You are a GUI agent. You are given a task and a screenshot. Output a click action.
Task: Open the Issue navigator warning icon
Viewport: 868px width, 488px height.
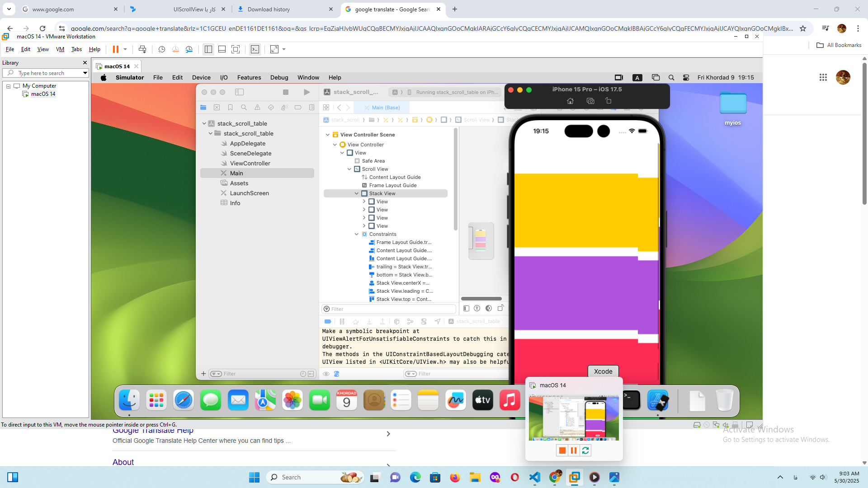tap(257, 108)
